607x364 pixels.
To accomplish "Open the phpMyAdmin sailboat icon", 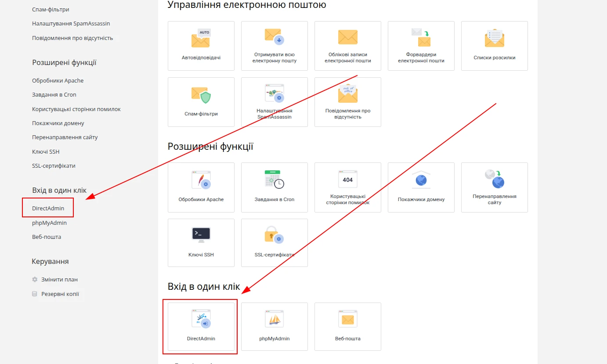I will pos(275,319).
